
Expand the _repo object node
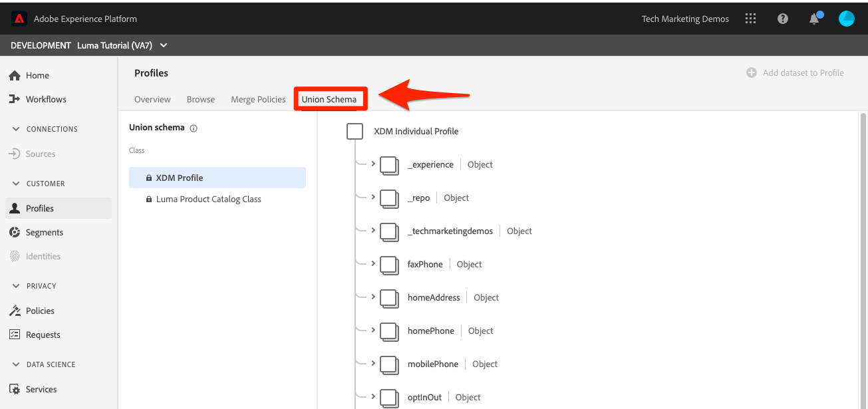click(373, 197)
